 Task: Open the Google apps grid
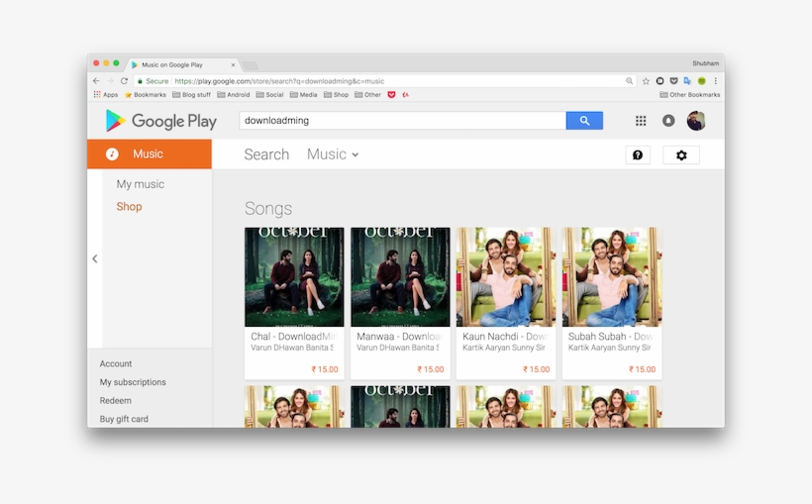(x=641, y=121)
